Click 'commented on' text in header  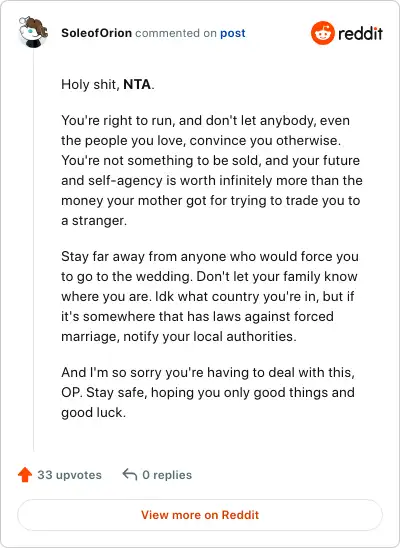[176, 33]
